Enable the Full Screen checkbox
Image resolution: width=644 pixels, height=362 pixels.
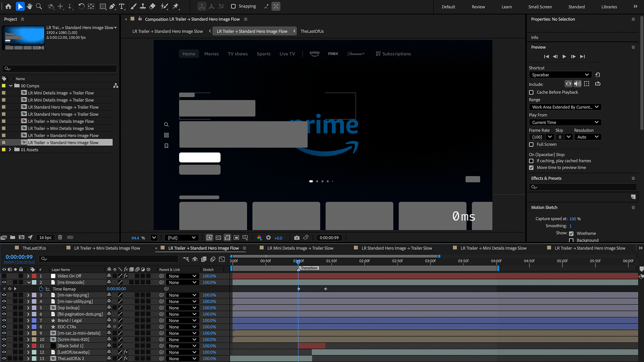(x=531, y=144)
